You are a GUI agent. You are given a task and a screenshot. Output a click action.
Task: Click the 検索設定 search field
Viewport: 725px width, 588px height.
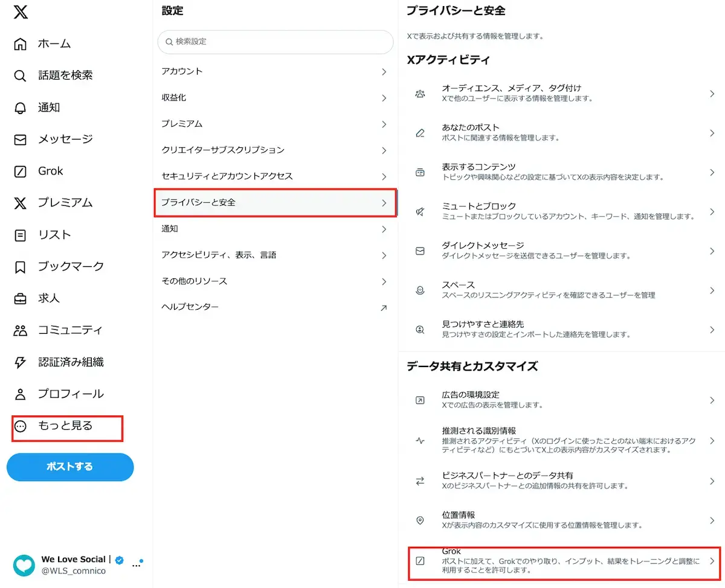pos(275,42)
